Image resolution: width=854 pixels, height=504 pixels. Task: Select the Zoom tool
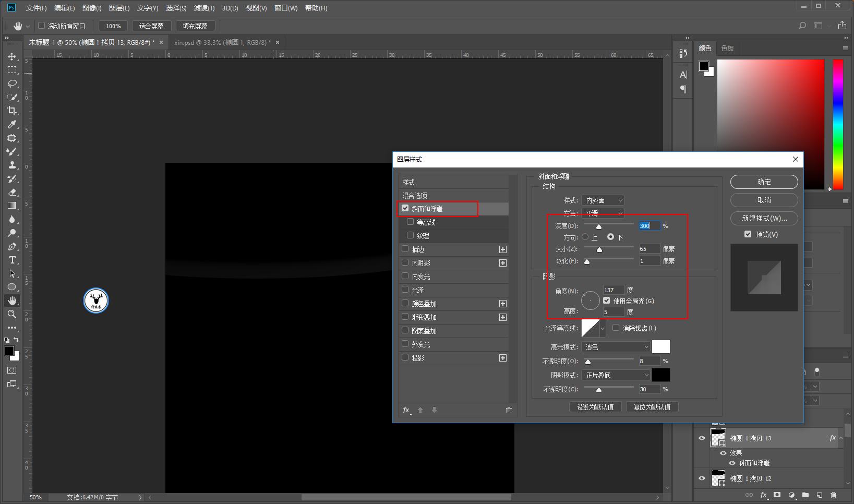tap(12, 314)
